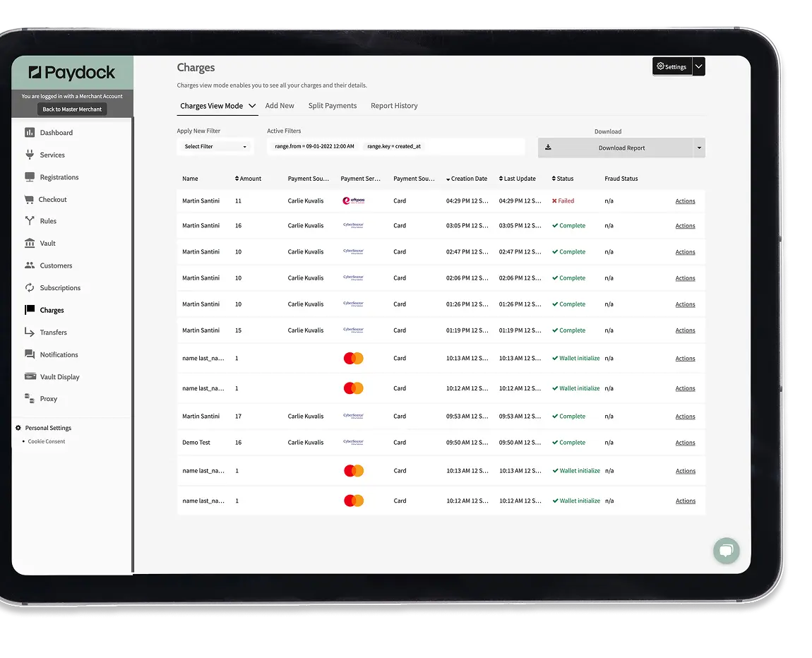Open Personal Settings in the sidebar
This screenshot has width=812, height=658.
[48, 428]
